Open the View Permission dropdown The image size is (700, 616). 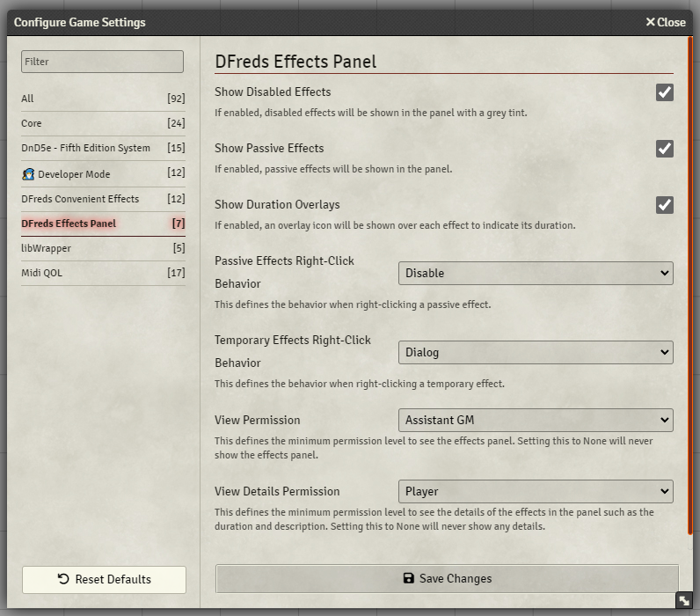[536, 420]
